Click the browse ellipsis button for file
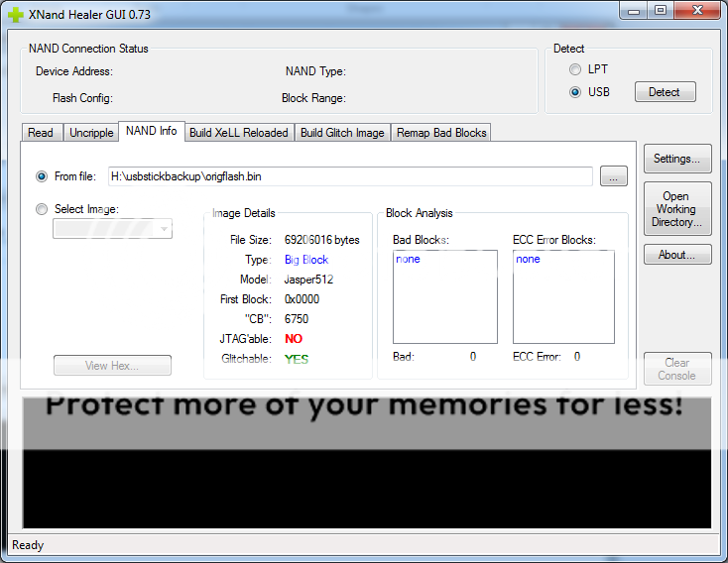 [614, 176]
